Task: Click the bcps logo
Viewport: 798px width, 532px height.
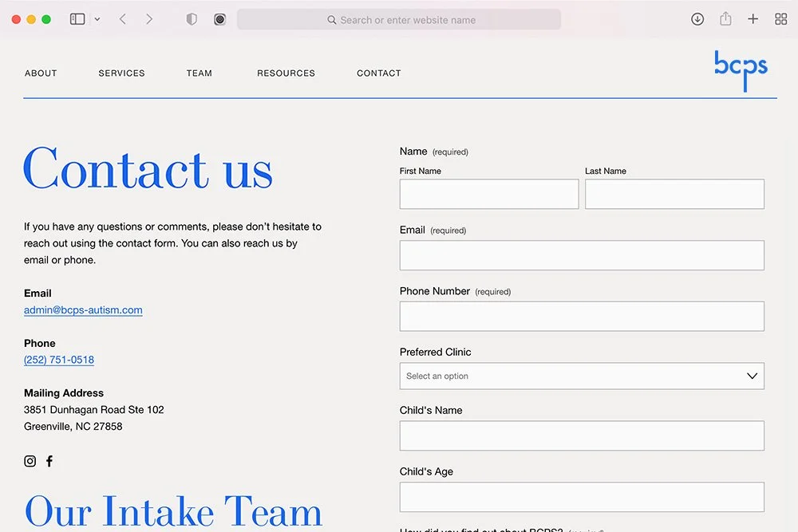Action: [x=741, y=70]
